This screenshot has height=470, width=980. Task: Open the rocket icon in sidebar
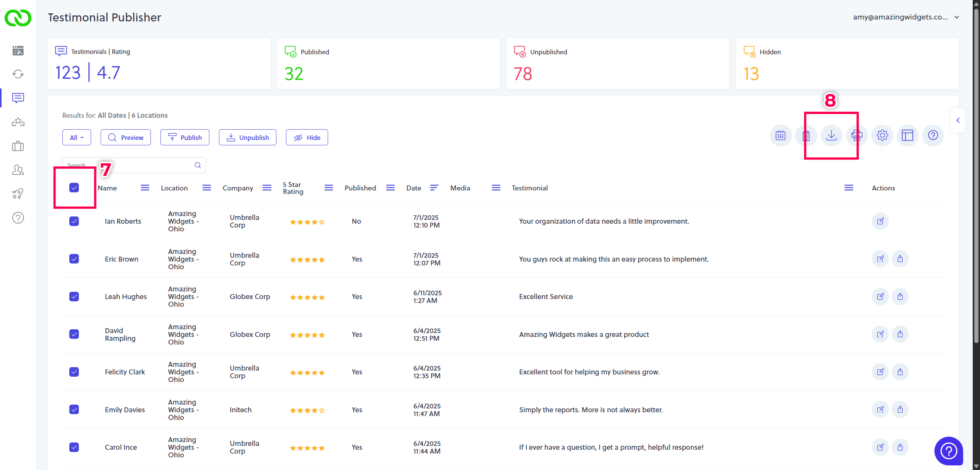pyautogui.click(x=18, y=194)
